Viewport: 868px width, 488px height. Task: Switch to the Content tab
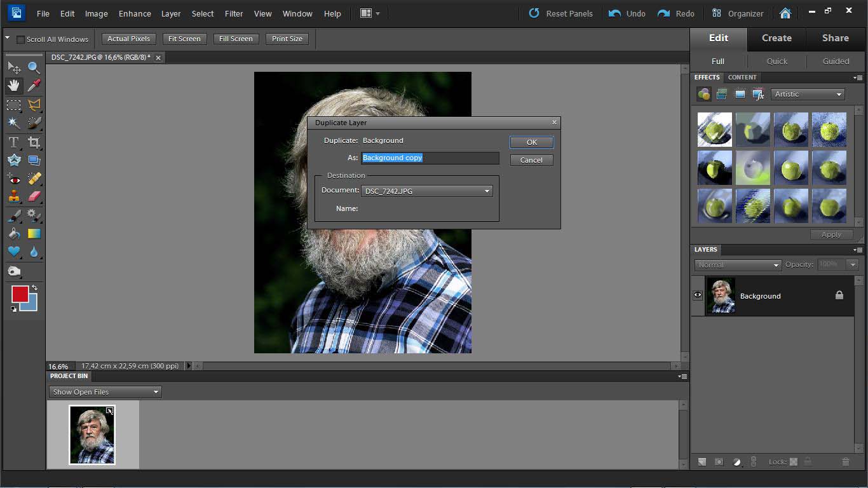click(742, 78)
